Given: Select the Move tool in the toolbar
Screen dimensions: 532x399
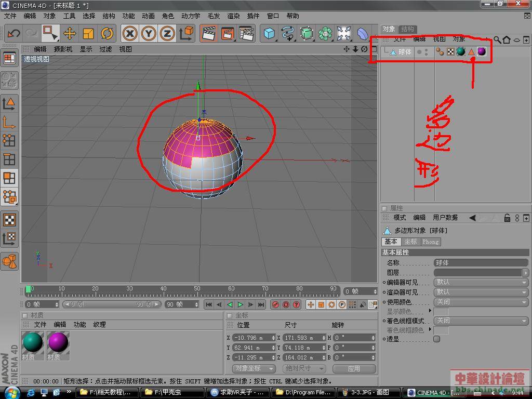Looking at the screenshot, I should click(x=70, y=34).
